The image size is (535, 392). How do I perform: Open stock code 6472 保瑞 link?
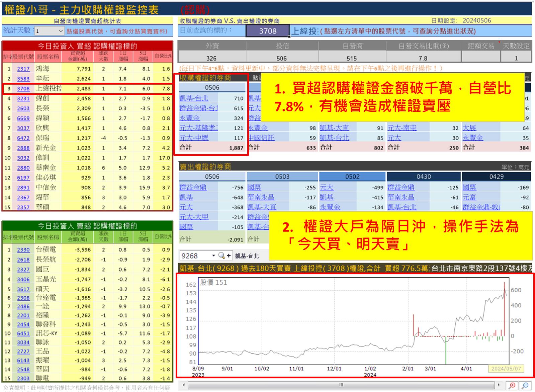point(23,138)
